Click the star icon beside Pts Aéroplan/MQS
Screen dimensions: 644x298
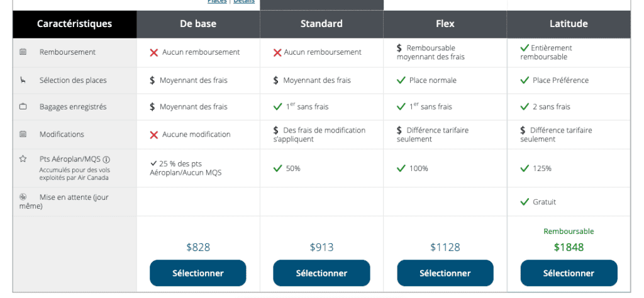[23, 159]
